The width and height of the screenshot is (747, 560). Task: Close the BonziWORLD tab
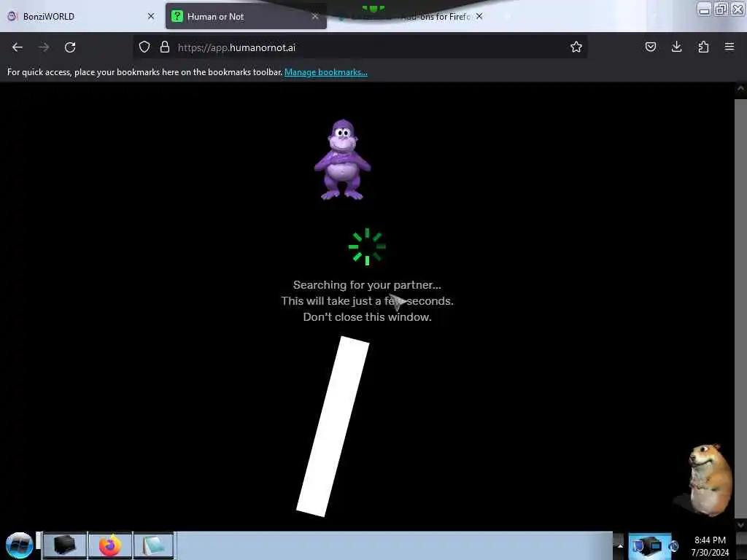click(x=151, y=16)
